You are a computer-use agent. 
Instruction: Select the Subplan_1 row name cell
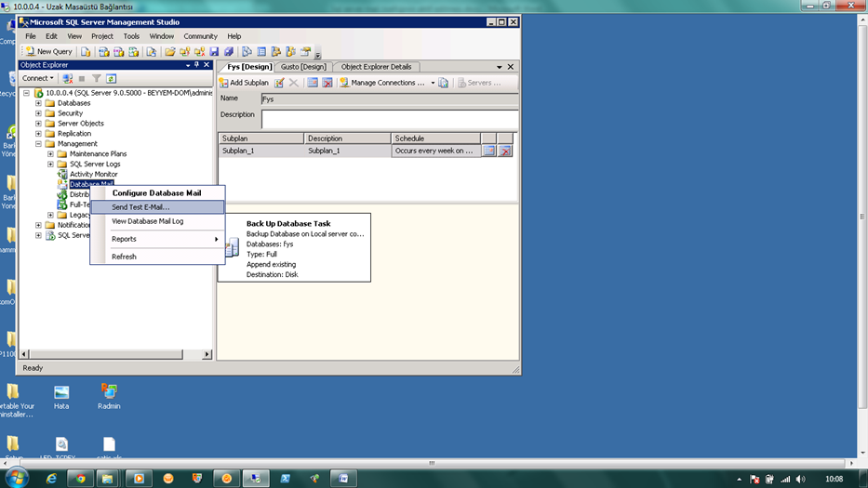[x=260, y=151]
